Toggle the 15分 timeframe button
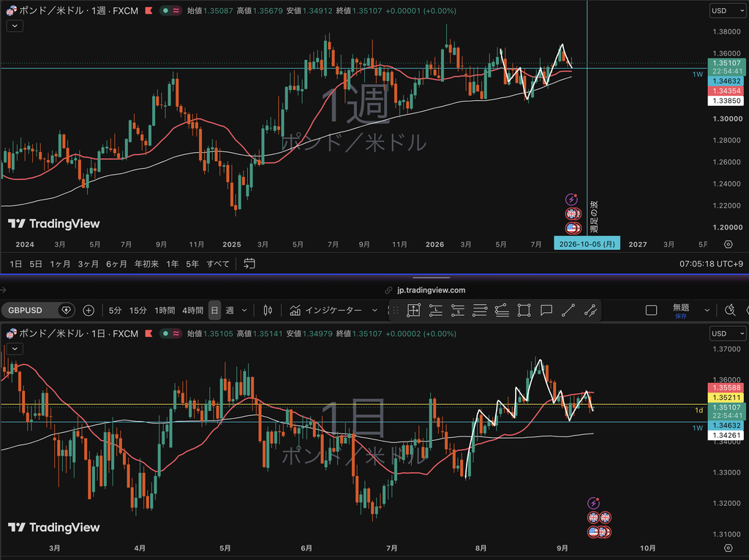This screenshot has height=560, width=749. coord(138,310)
